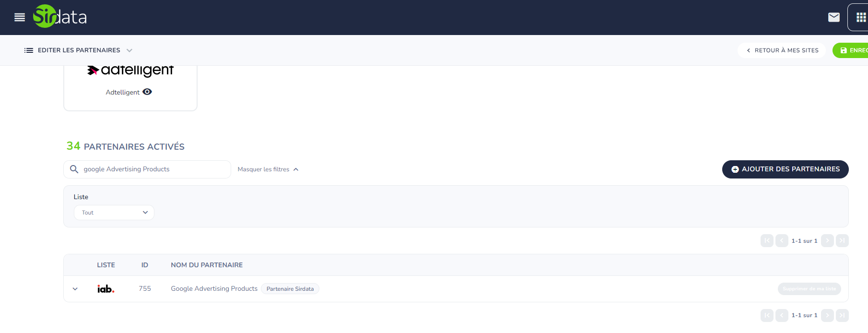Click the Nom du partenaire column header
The width and height of the screenshot is (868, 333).
pyautogui.click(x=207, y=265)
